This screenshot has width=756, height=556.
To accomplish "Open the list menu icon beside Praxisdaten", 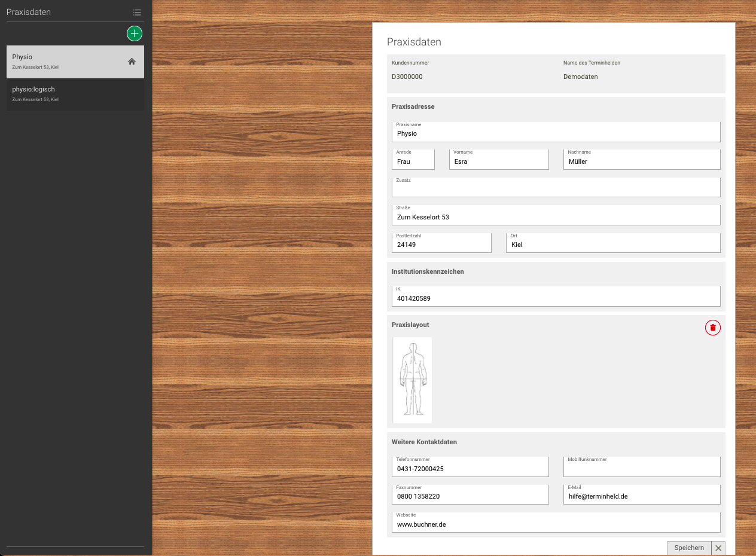I will coord(137,12).
